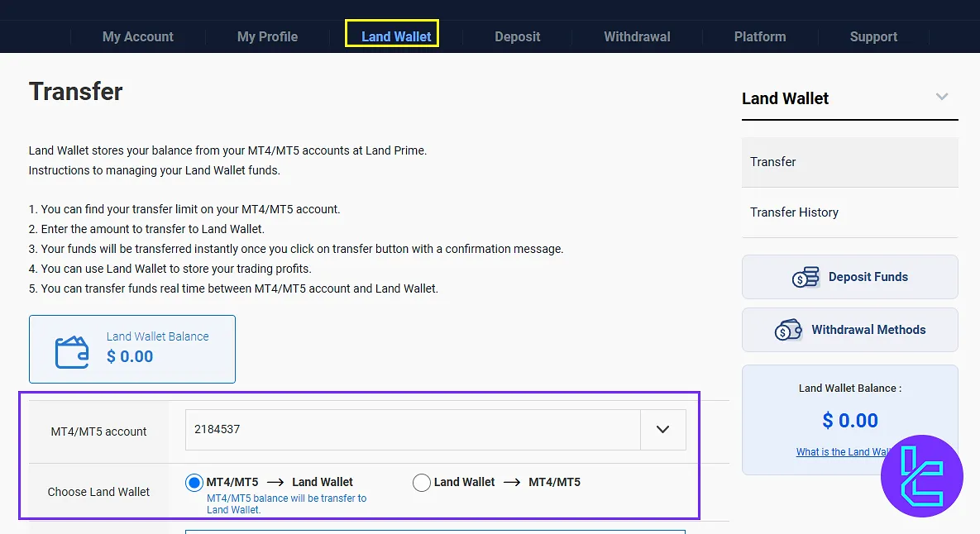This screenshot has width=980, height=534.
Task: Navigate to the Withdrawal menu item
Action: click(x=637, y=37)
